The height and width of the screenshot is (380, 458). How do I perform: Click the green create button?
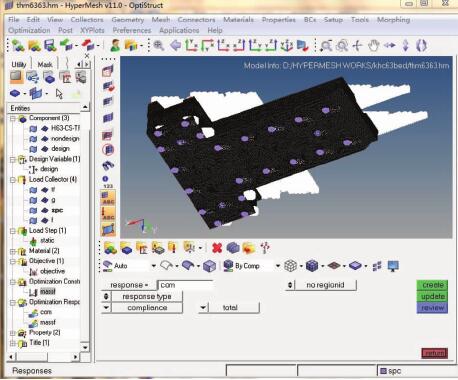tap(432, 285)
